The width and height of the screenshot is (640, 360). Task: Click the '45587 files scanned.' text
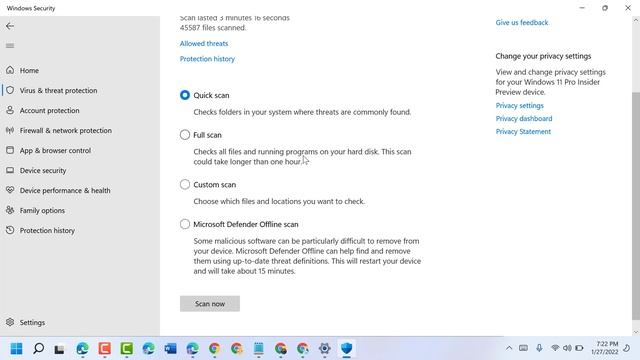[213, 28]
